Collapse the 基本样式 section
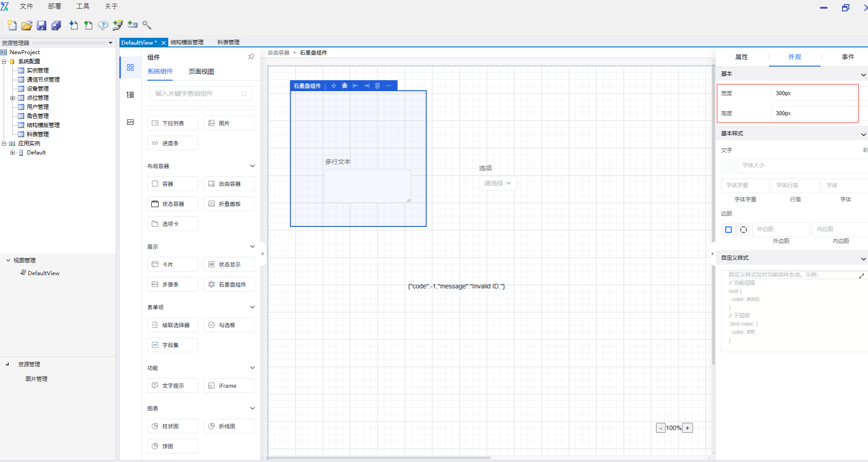This screenshot has width=868, height=462. coord(863,134)
